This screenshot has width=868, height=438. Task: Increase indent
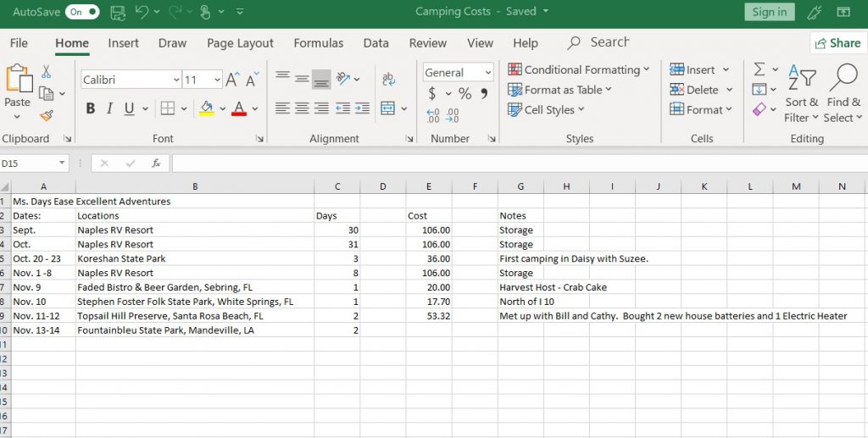click(363, 108)
